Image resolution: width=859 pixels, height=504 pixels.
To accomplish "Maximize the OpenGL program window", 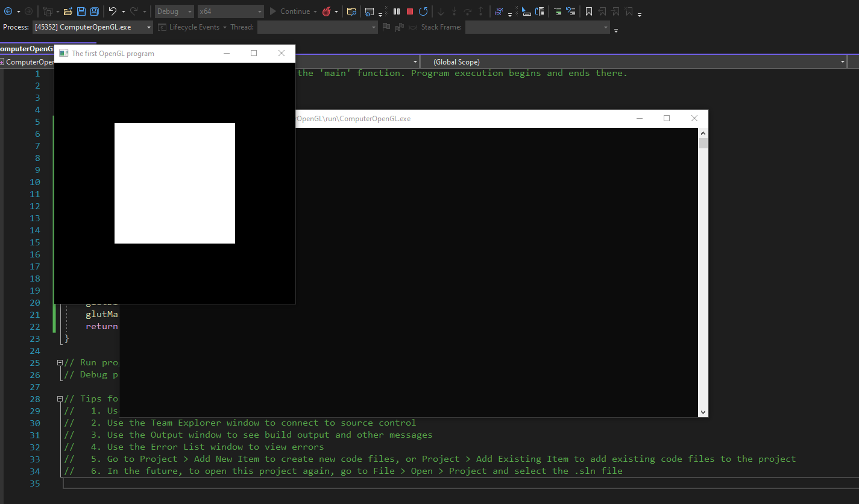I will pyautogui.click(x=254, y=53).
